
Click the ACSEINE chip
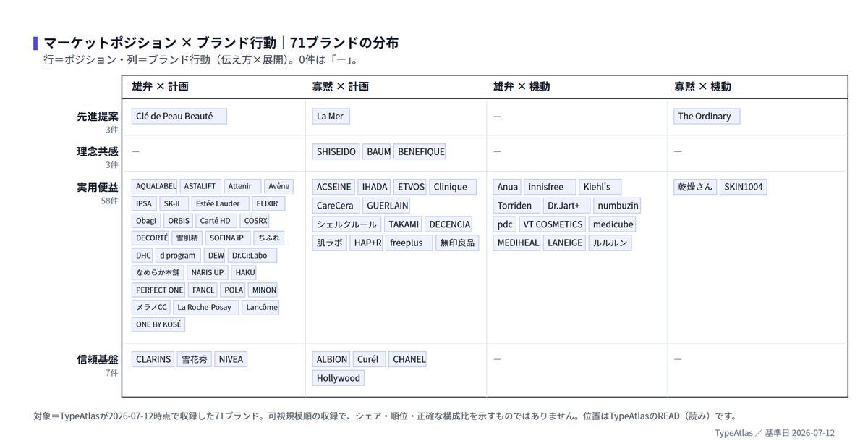tap(333, 186)
